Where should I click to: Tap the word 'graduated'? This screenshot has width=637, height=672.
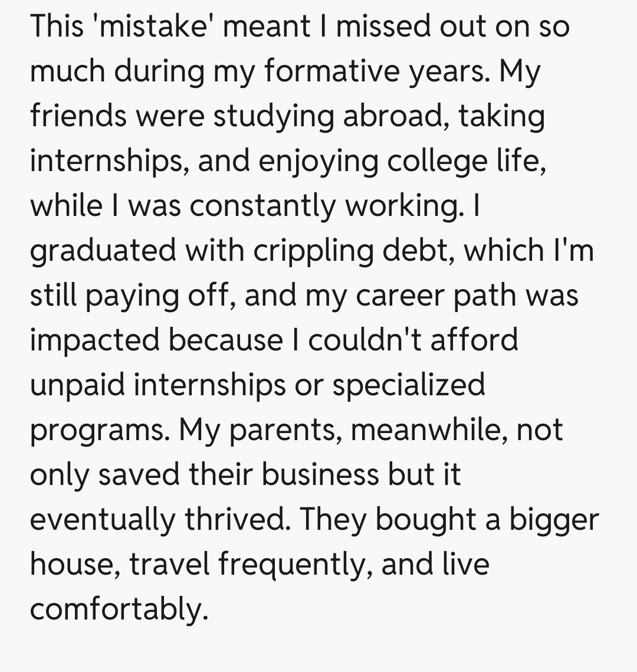103,251
